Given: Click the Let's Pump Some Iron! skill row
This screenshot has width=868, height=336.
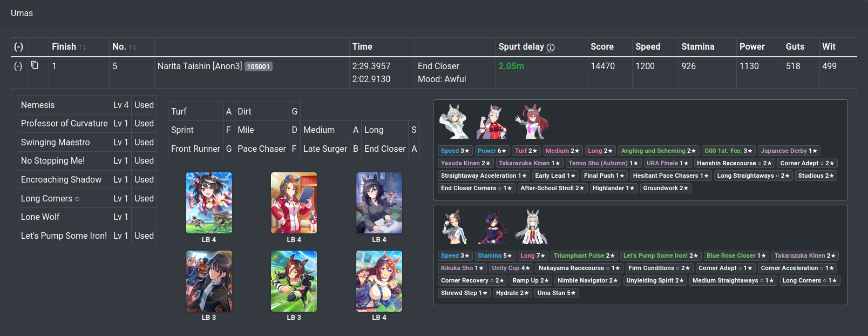Looking at the screenshot, I should (87, 236).
